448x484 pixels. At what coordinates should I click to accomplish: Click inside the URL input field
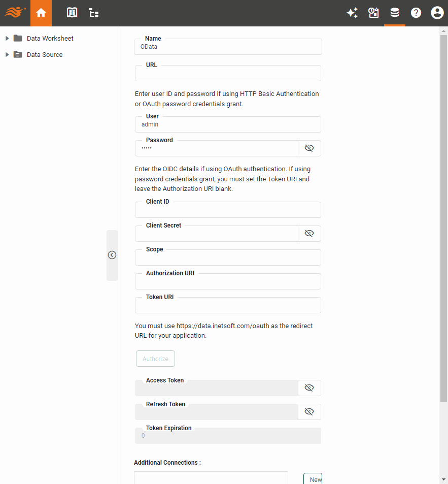click(x=227, y=73)
